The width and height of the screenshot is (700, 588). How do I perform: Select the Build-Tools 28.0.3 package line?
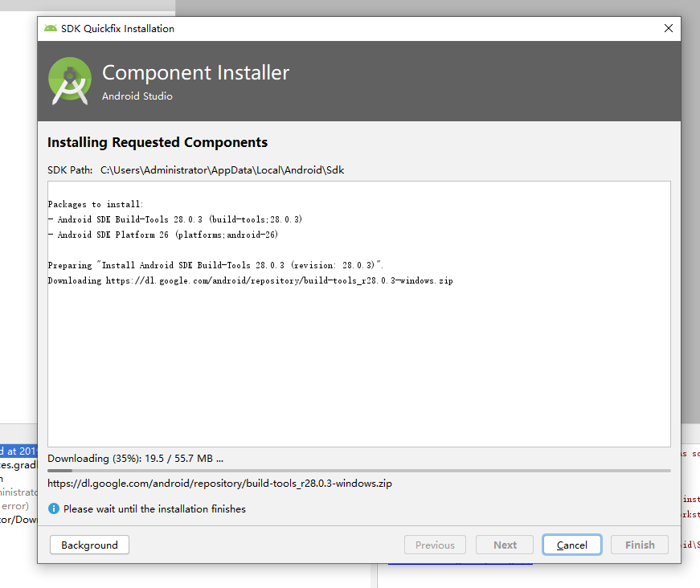175,219
